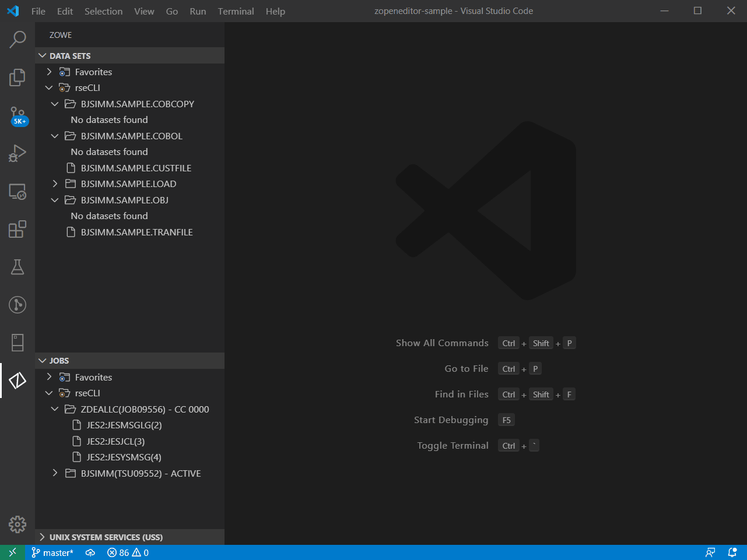The height and width of the screenshot is (560, 747).
Task: Open the server cabinet icon in activity bar
Action: pyautogui.click(x=17, y=343)
